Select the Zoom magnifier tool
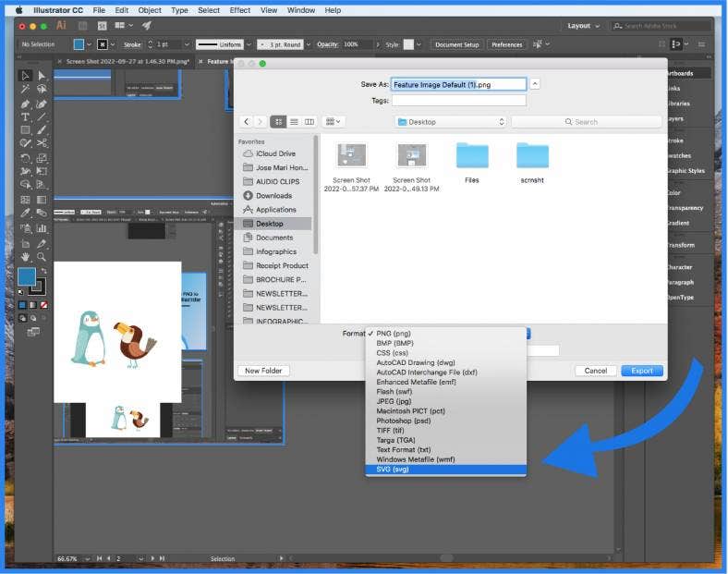This screenshot has height=574, width=728. [42, 256]
